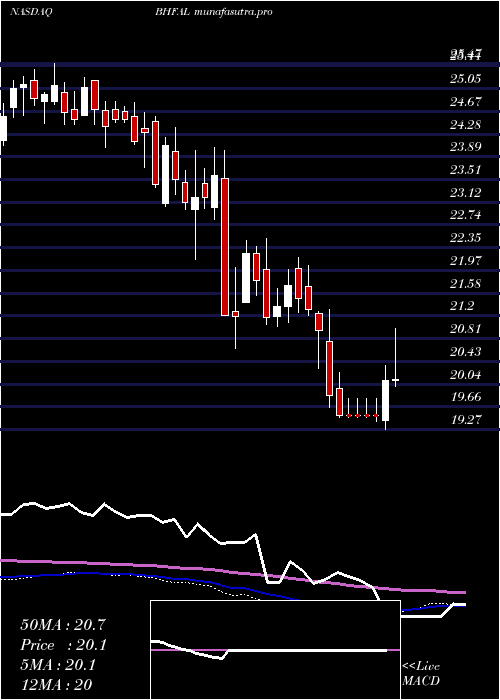Select the 23.12 price axis label
This screenshot has height=700, width=500.
[466, 192]
